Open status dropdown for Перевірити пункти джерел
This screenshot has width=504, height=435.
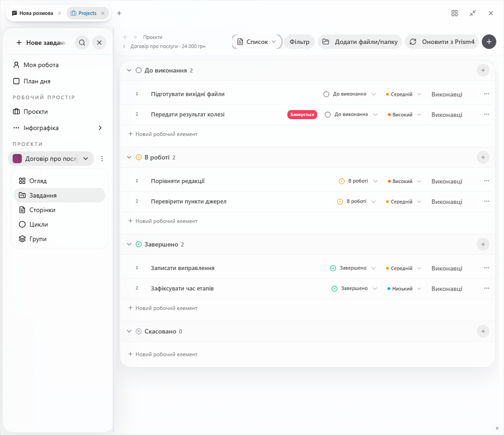[x=356, y=202]
